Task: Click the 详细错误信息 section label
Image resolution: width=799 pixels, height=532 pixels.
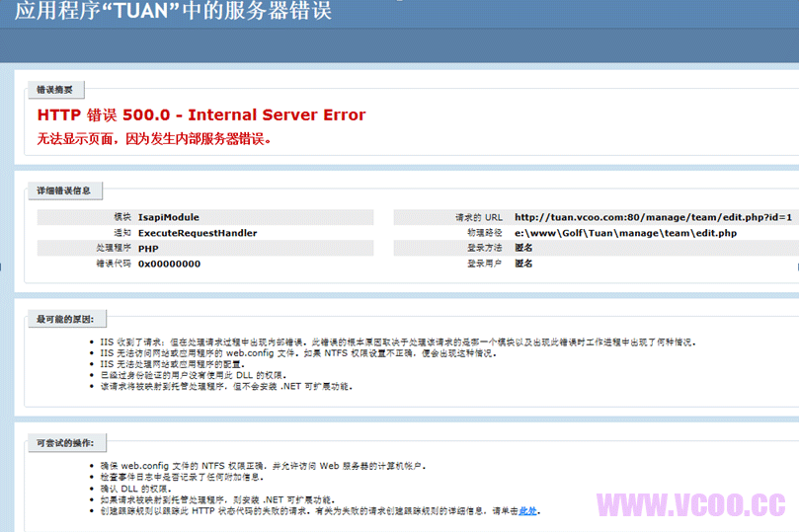Action: click(x=64, y=190)
